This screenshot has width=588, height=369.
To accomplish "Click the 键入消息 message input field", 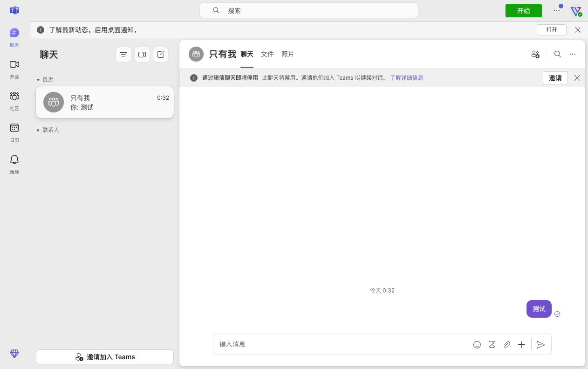I will (x=340, y=345).
